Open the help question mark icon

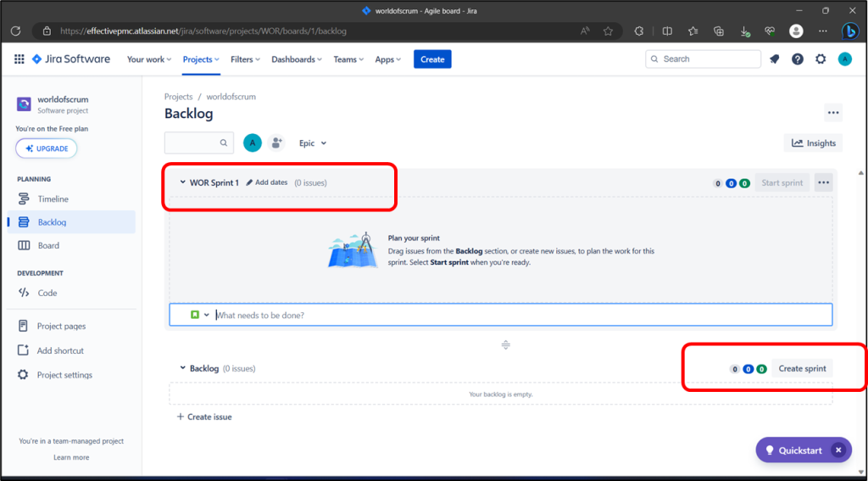coord(797,59)
